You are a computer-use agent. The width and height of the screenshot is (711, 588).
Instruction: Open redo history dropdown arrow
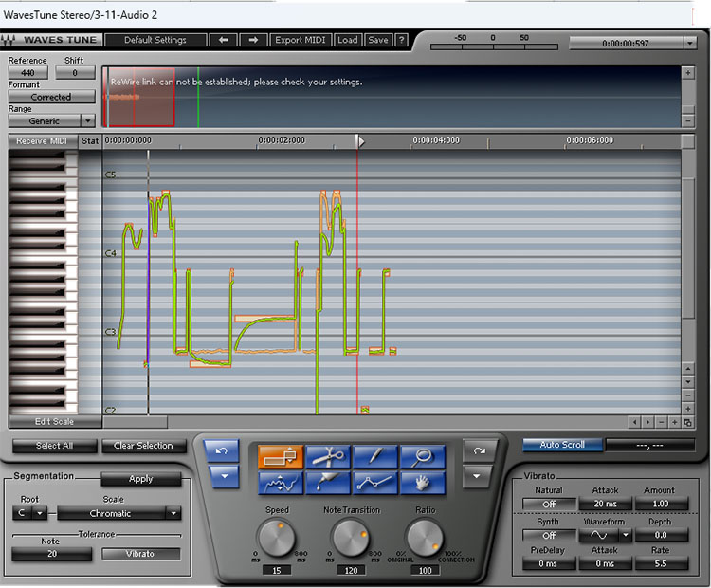[476, 476]
